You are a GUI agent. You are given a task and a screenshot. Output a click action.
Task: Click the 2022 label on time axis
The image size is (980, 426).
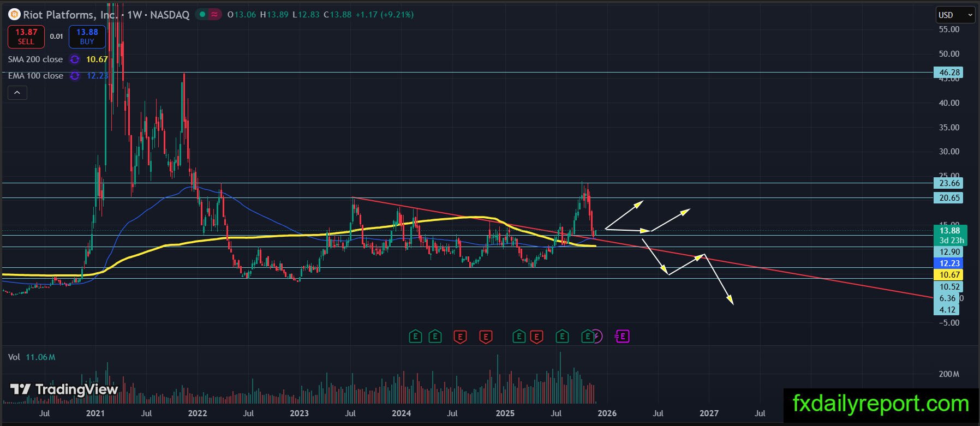tap(198, 413)
